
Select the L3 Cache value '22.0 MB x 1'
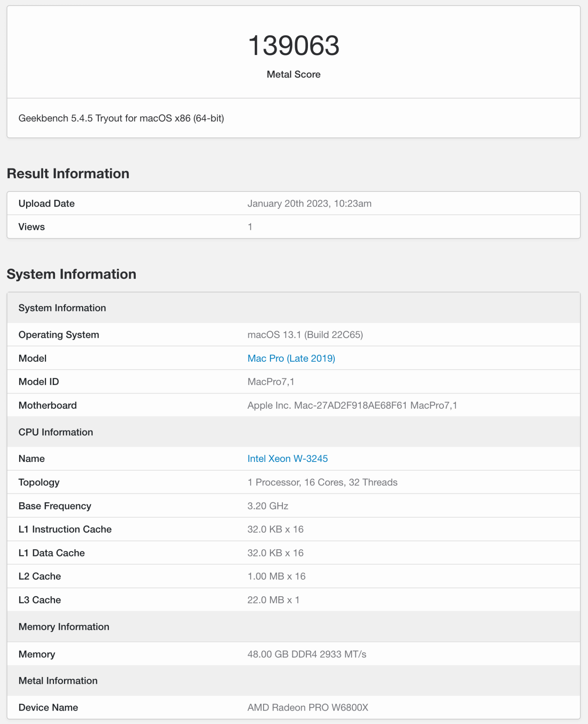click(x=274, y=600)
